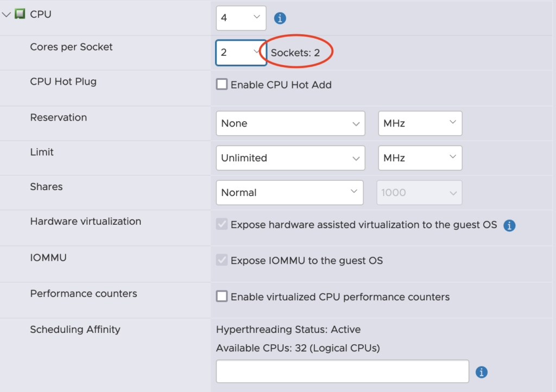556x392 pixels.
Task: Enable virtualized CPU performance counters
Action: pos(222,296)
